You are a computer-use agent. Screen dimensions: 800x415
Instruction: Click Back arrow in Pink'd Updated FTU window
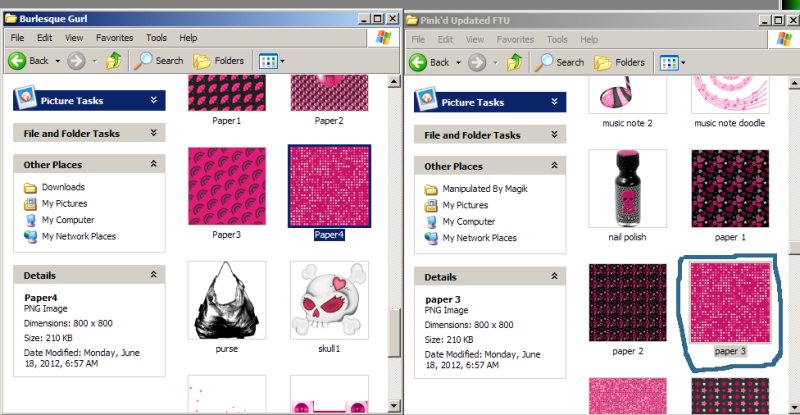418,63
